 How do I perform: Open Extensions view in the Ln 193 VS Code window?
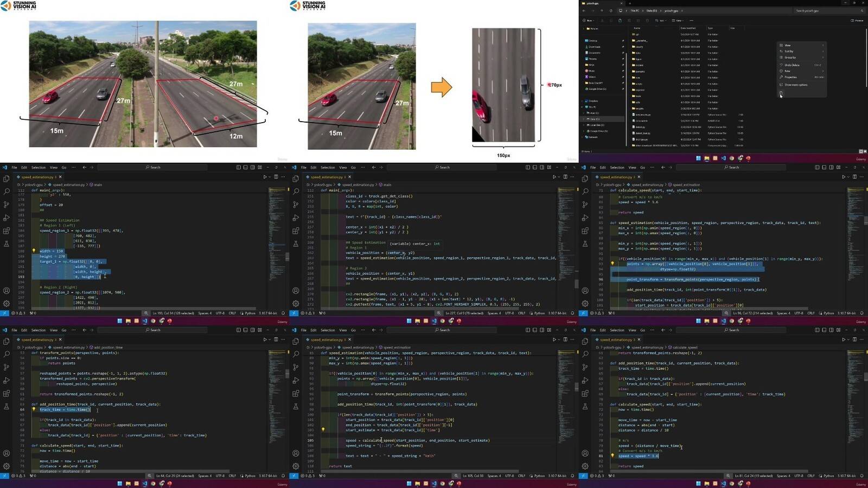coord(7,231)
